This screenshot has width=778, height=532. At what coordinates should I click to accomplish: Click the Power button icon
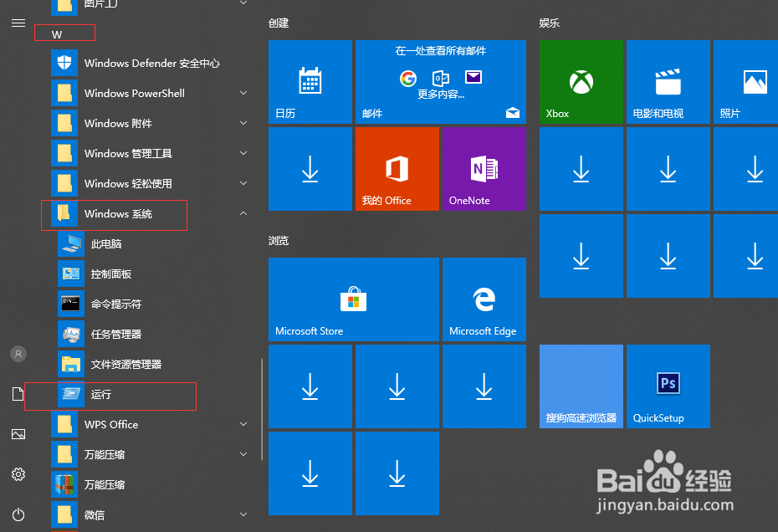click(18, 514)
